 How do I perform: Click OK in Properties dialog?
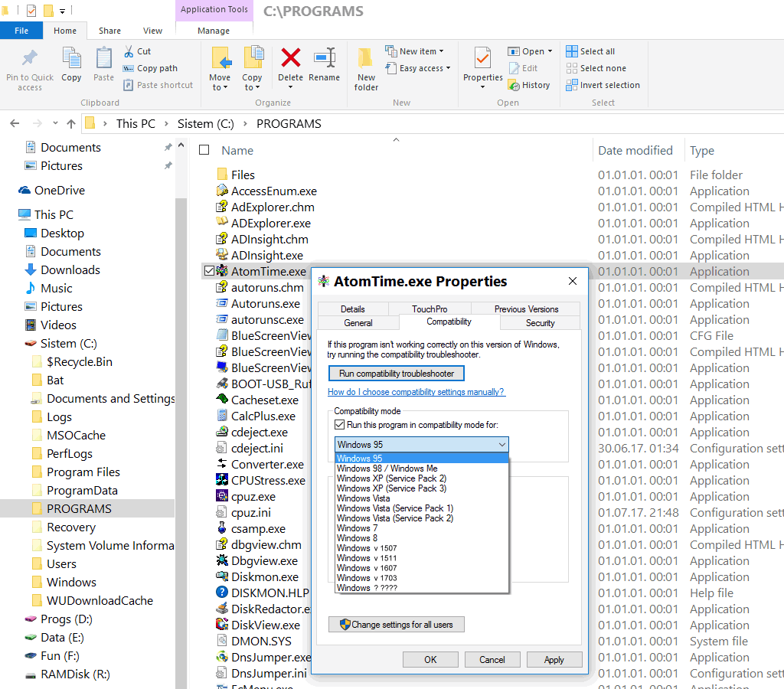(430, 659)
